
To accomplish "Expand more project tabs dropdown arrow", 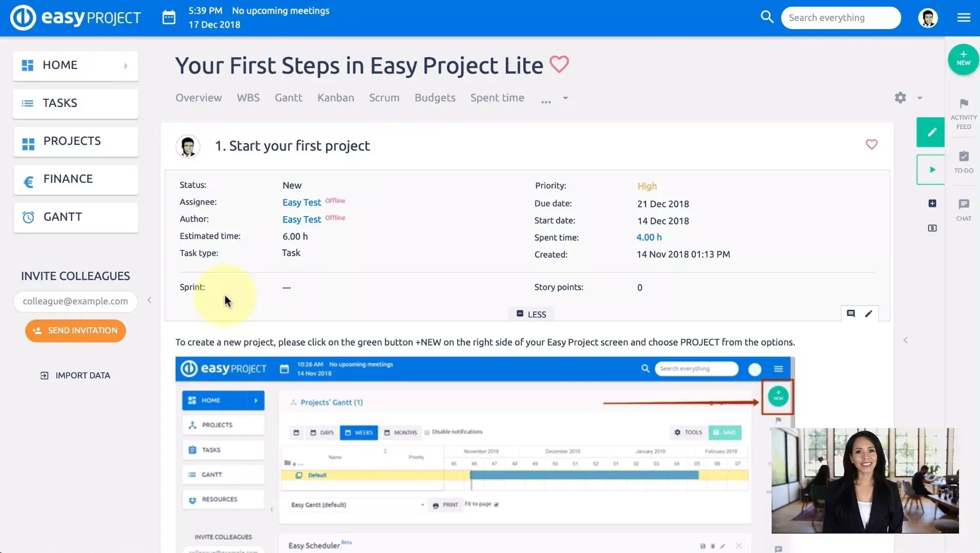I will [565, 98].
